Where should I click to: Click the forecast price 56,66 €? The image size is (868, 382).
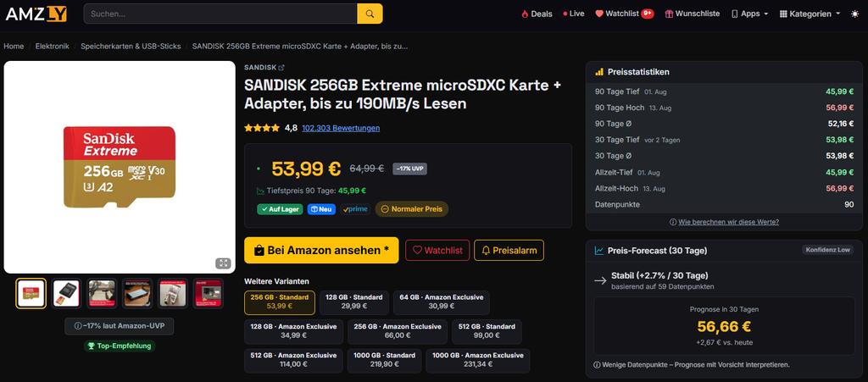[x=724, y=327]
